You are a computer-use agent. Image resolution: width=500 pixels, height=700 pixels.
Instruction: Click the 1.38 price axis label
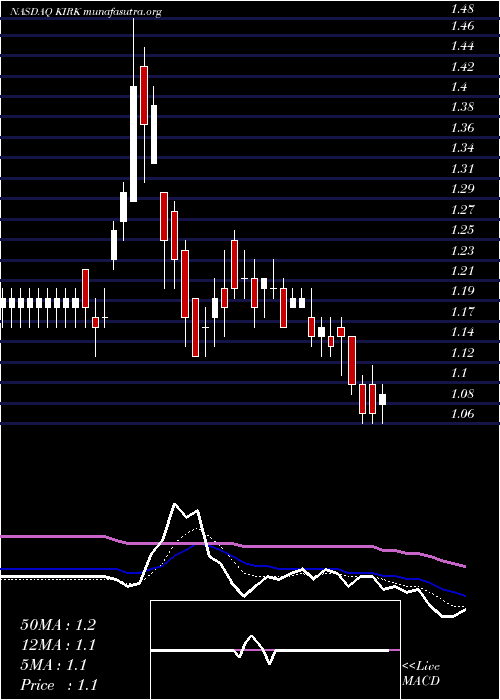(462, 107)
